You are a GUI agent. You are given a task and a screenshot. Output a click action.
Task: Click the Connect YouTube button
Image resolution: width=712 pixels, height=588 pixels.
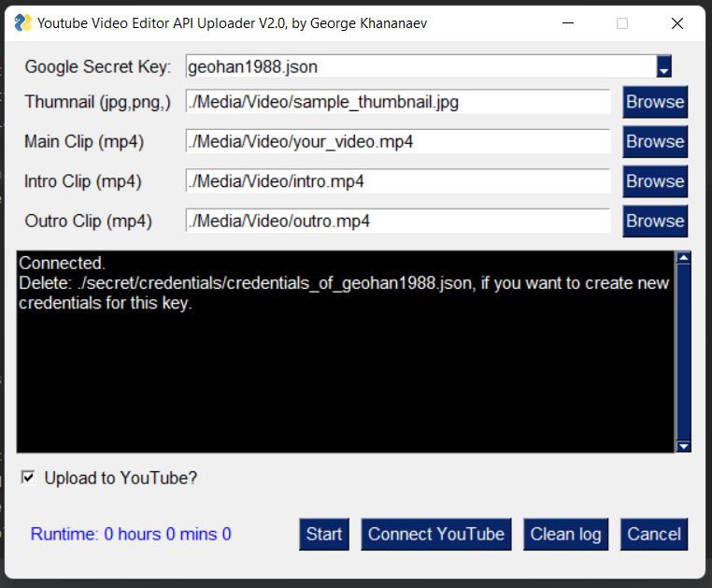(x=436, y=534)
